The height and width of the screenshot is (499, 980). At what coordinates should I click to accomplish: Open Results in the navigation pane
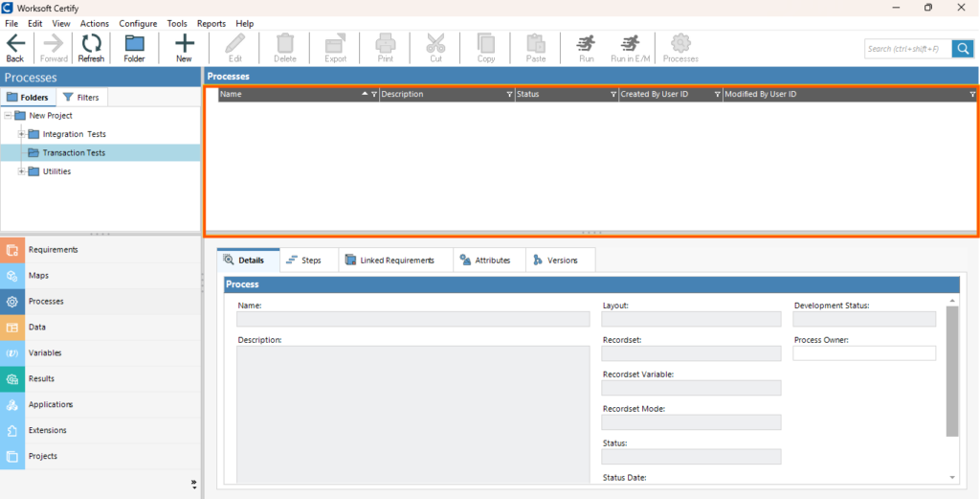(100, 379)
